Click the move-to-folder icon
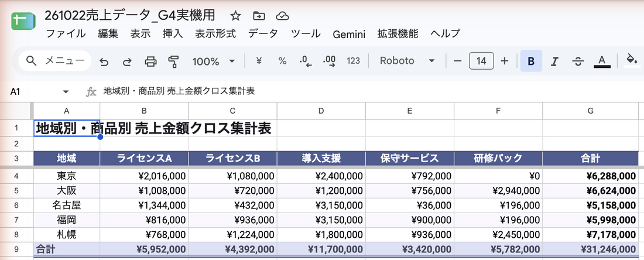The height and width of the screenshot is (260, 644). click(x=259, y=16)
